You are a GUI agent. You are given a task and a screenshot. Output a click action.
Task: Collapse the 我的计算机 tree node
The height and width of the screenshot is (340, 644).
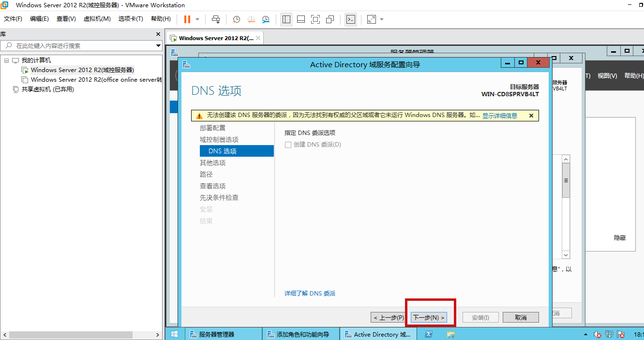pos(6,60)
